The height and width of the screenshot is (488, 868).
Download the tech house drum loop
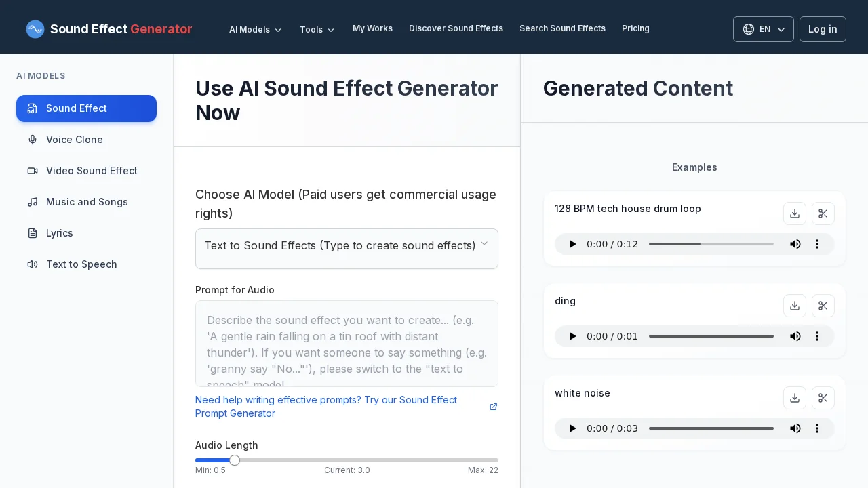click(795, 213)
